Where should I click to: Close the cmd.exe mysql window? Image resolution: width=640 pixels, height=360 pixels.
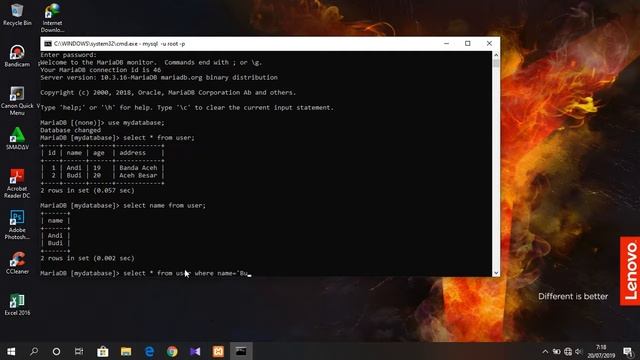[489, 43]
